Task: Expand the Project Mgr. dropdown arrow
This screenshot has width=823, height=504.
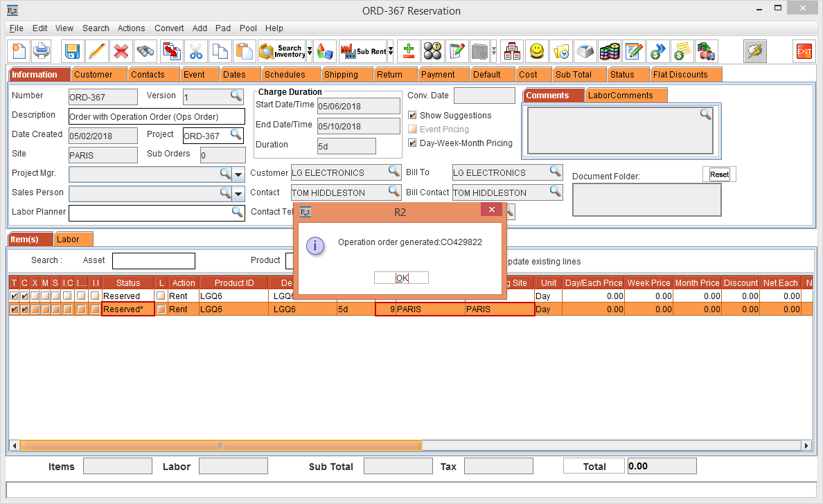Action: click(238, 174)
